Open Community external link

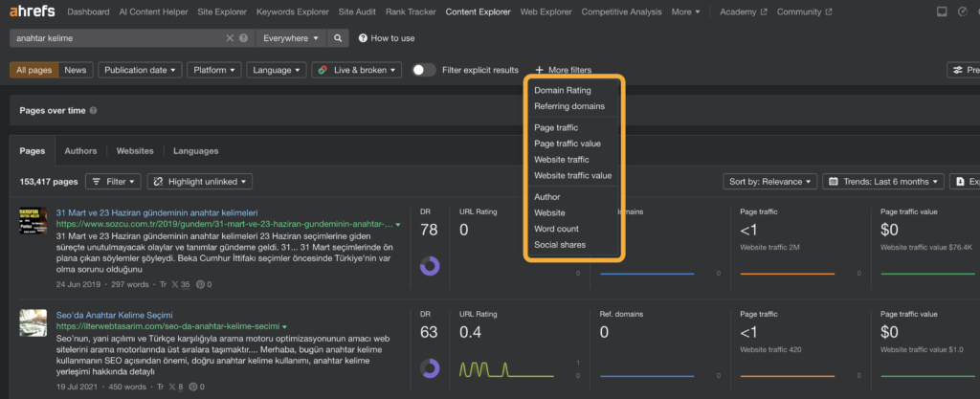[804, 11]
